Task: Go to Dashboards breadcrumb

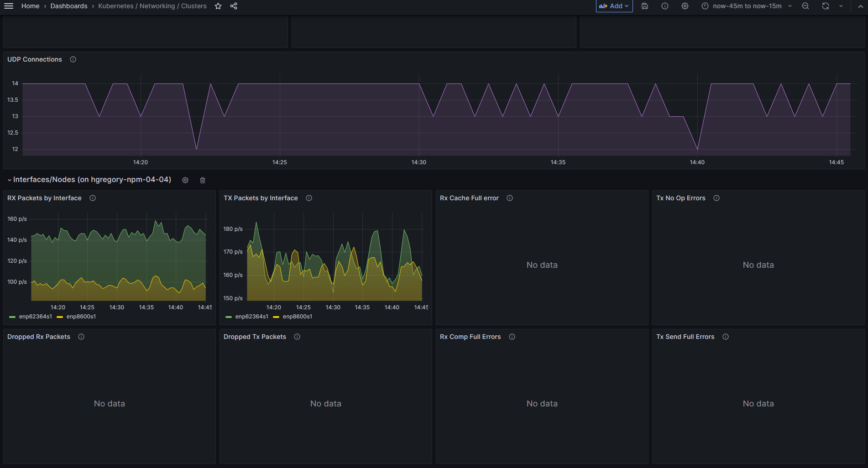Action: pos(69,6)
